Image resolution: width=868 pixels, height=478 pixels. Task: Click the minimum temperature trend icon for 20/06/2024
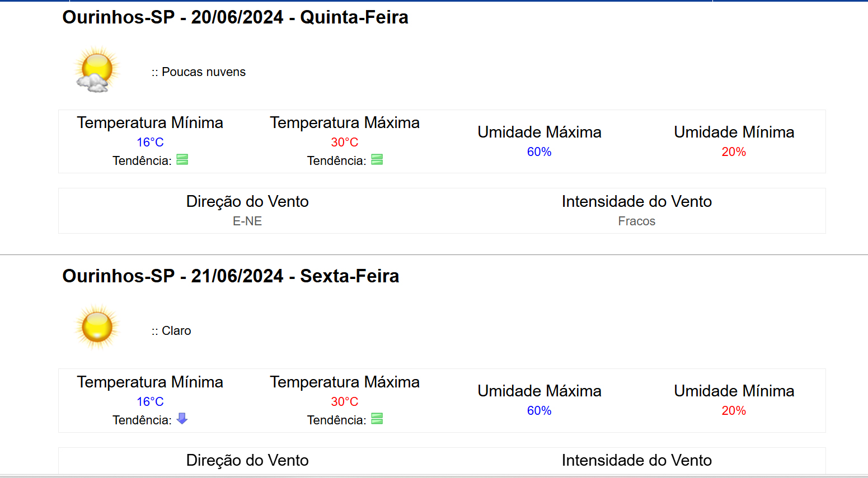182,160
